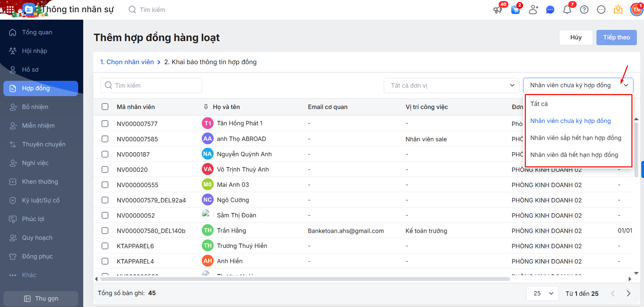Select the checkbox for KTAPPAREL6 row

(105, 246)
